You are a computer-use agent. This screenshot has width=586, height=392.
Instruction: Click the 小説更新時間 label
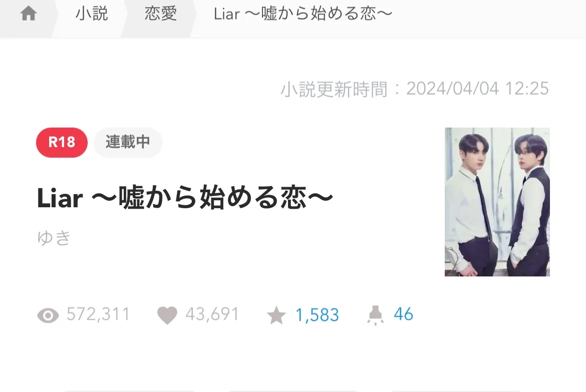[x=334, y=89]
